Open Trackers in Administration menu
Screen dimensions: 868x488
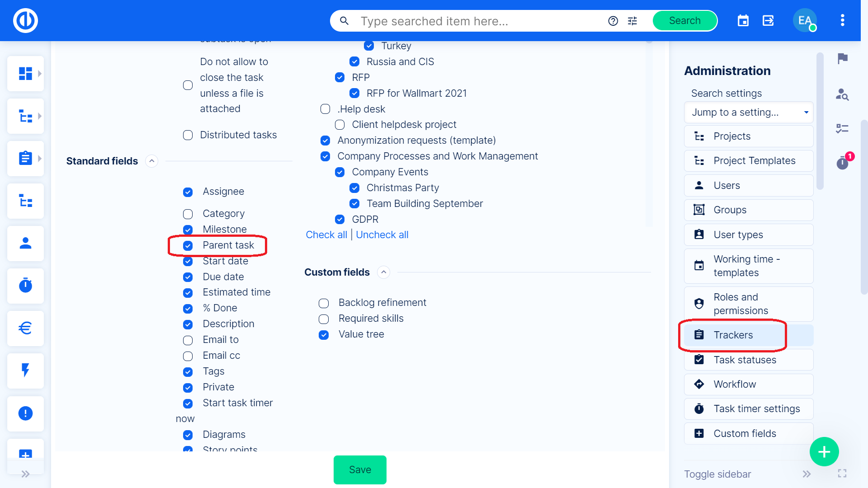click(x=733, y=335)
